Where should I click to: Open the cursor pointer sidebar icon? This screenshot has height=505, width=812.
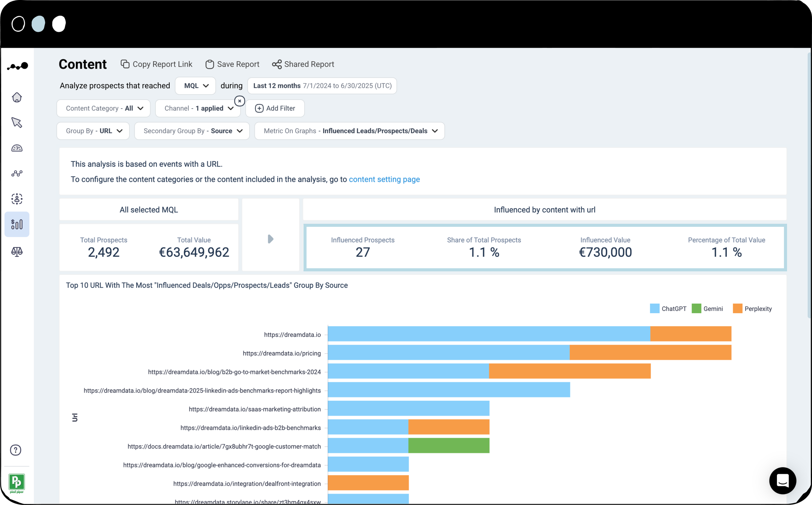(x=17, y=123)
